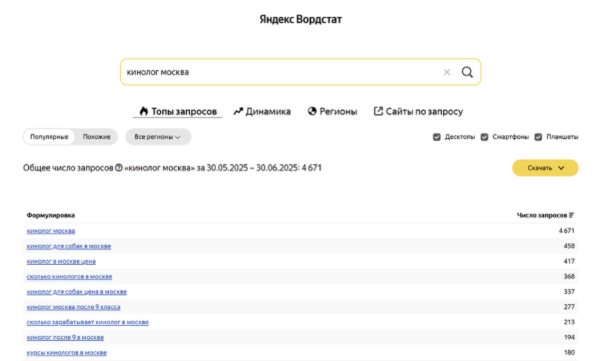Open the Топы запросов tab

click(x=178, y=111)
